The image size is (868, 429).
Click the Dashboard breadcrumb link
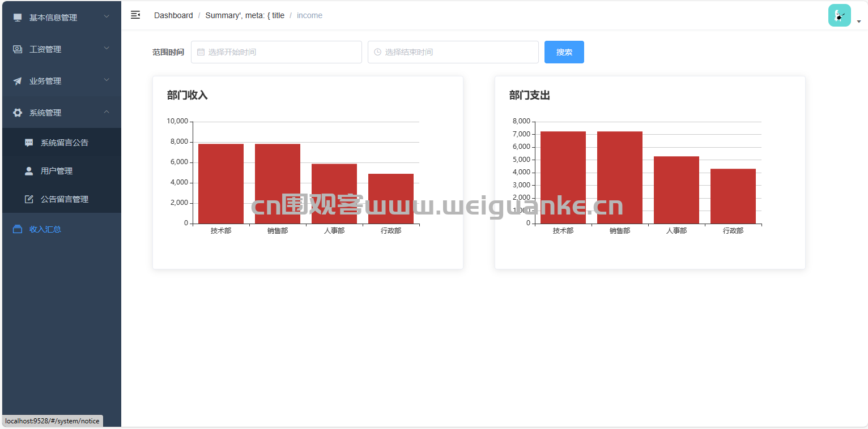point(173,15)
